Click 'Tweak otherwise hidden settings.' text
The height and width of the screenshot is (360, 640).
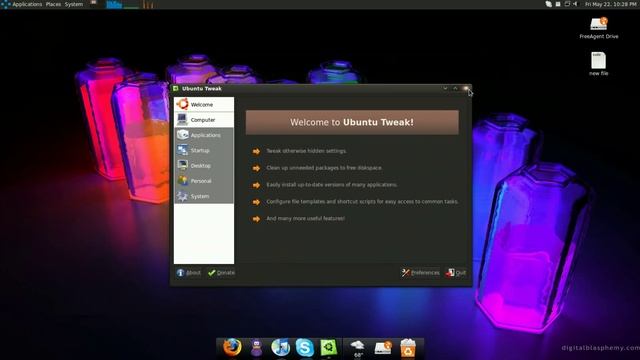pos(307,151)
